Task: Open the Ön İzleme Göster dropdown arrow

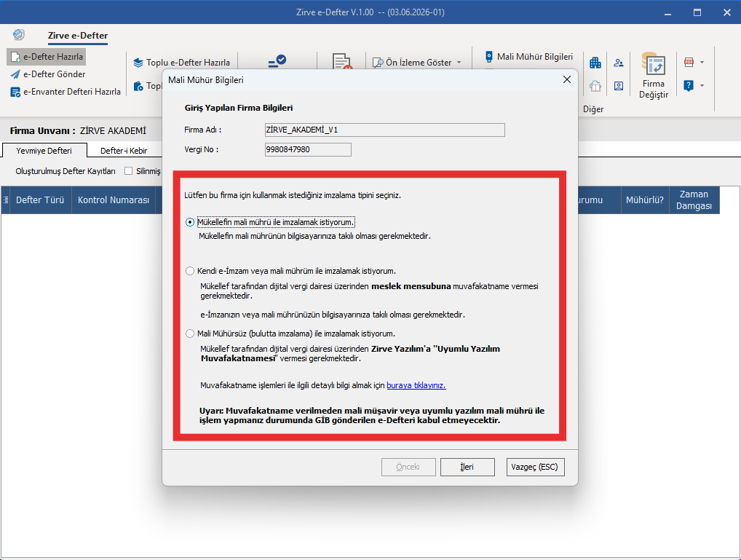Action: (459, 63)
